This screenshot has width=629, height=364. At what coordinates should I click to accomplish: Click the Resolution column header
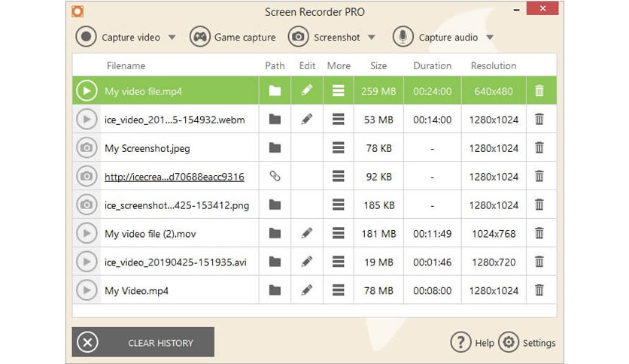494,65
